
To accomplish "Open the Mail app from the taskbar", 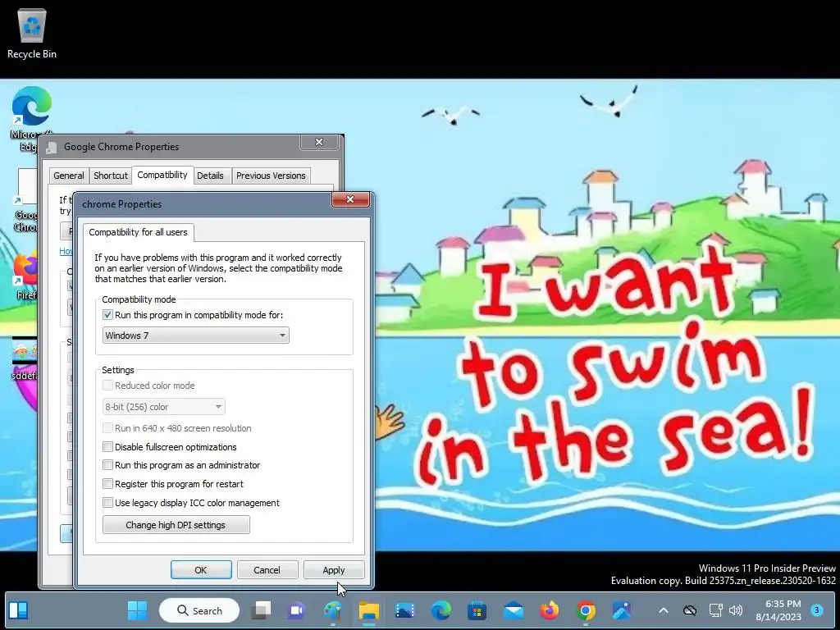I will point(514,610).
